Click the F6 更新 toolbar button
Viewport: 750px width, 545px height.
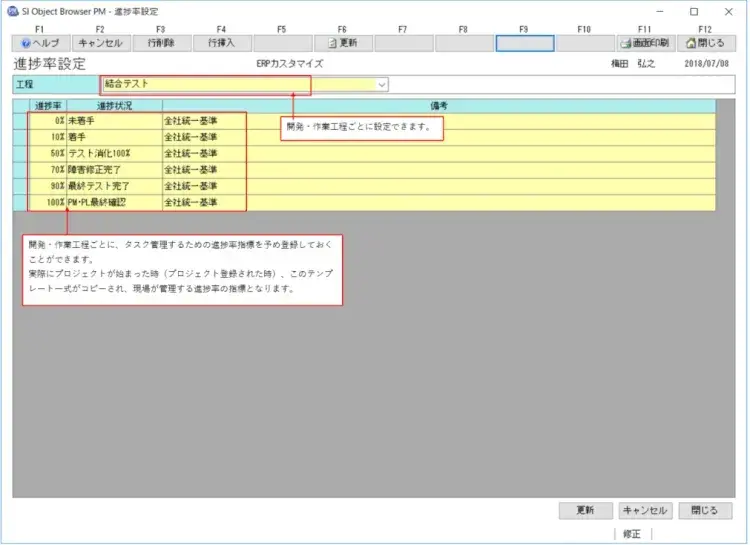[x=343, y=43]
